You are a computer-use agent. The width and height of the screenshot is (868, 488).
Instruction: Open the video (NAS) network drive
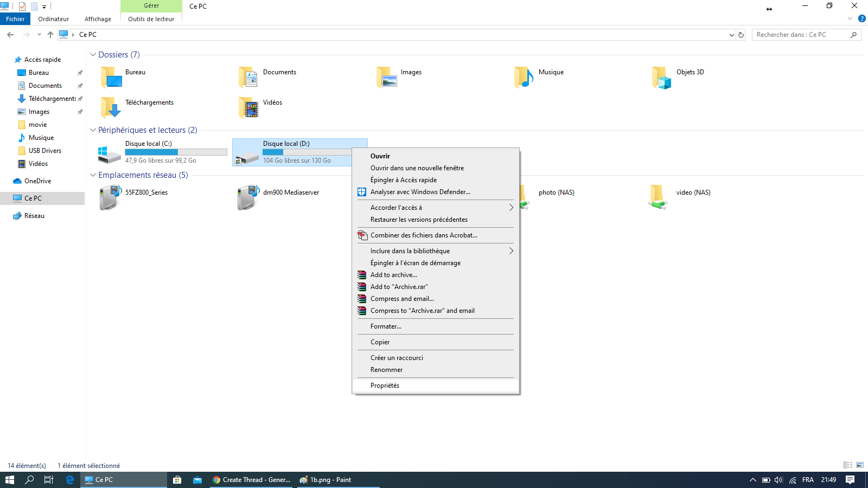pyautogui.click(x=658, y=197)
